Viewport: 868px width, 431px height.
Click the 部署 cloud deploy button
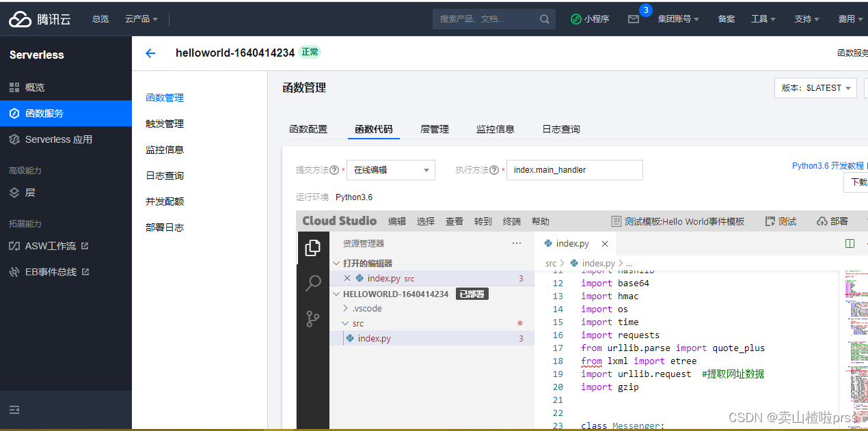click(x=832, y=221)
